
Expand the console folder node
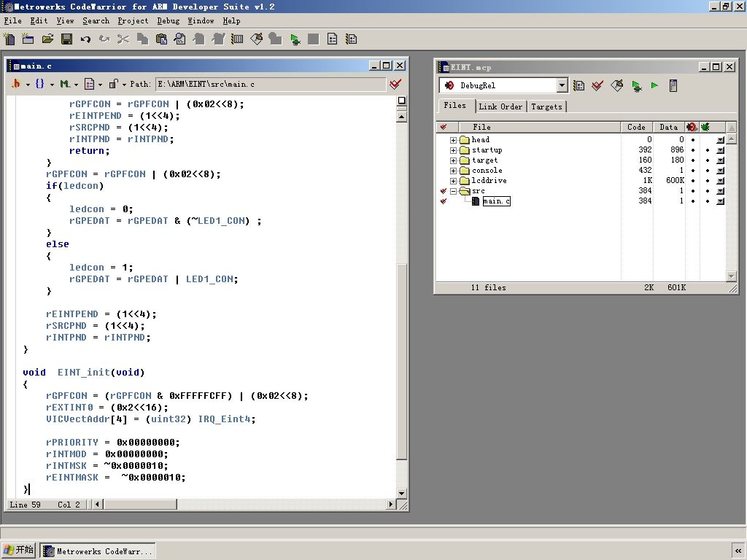[453, 171]
